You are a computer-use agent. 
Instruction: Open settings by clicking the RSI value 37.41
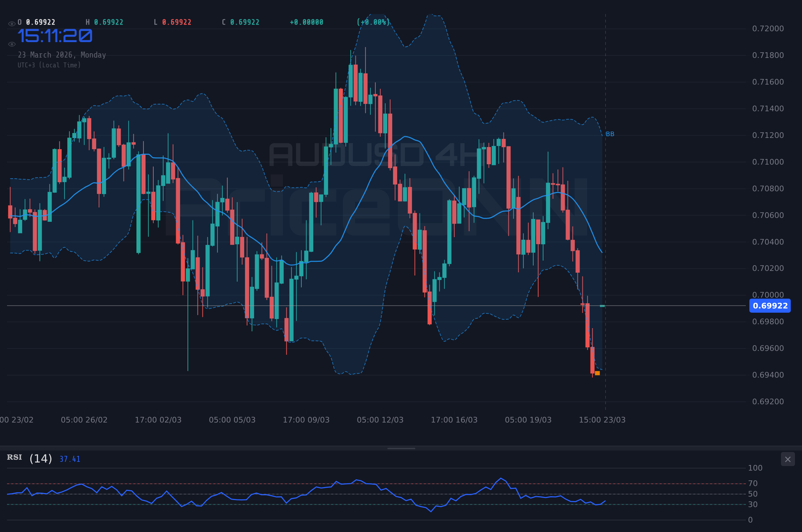[69, 459]
